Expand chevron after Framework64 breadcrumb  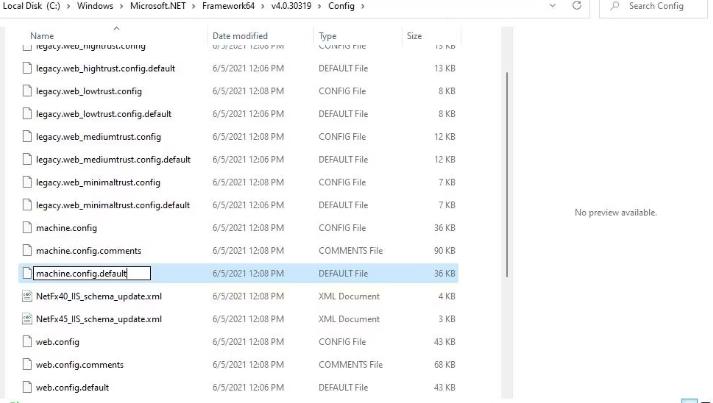point(263,6)
